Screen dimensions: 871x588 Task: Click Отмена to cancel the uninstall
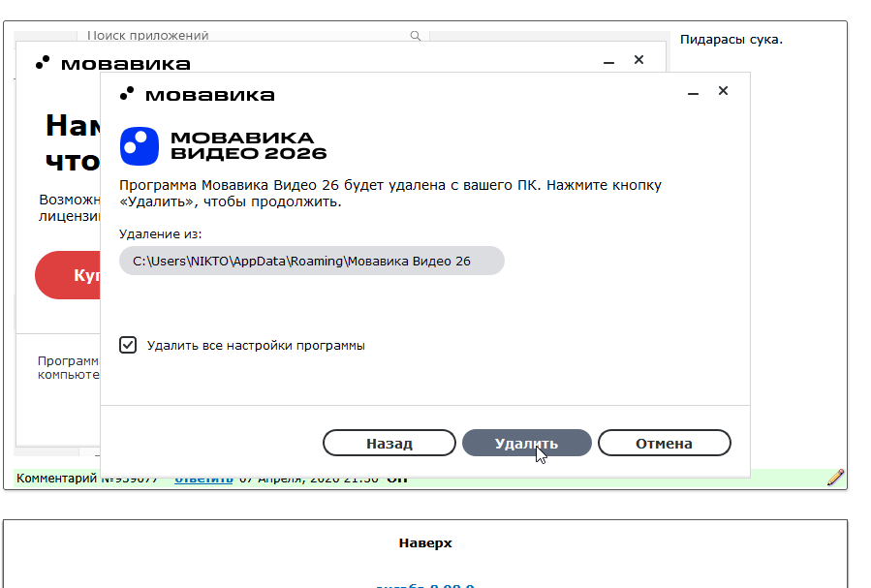click(x=664, y=443)
